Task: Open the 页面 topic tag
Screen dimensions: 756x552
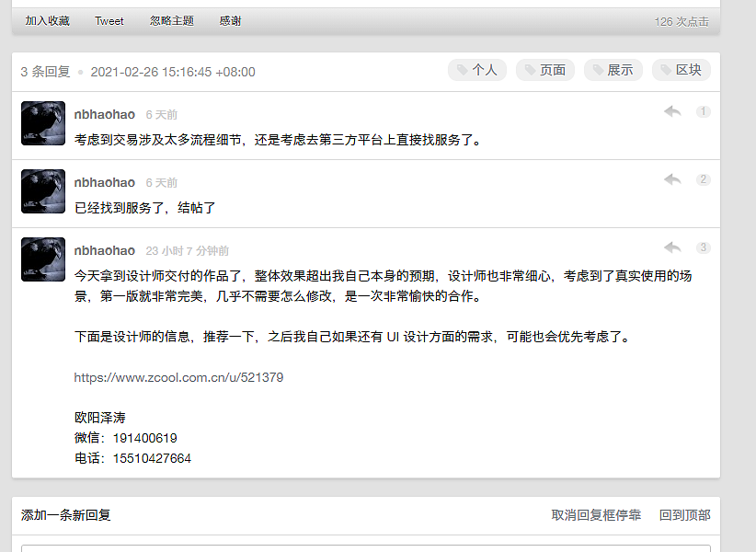Action: pyautogui.click(x=545, y=70)
